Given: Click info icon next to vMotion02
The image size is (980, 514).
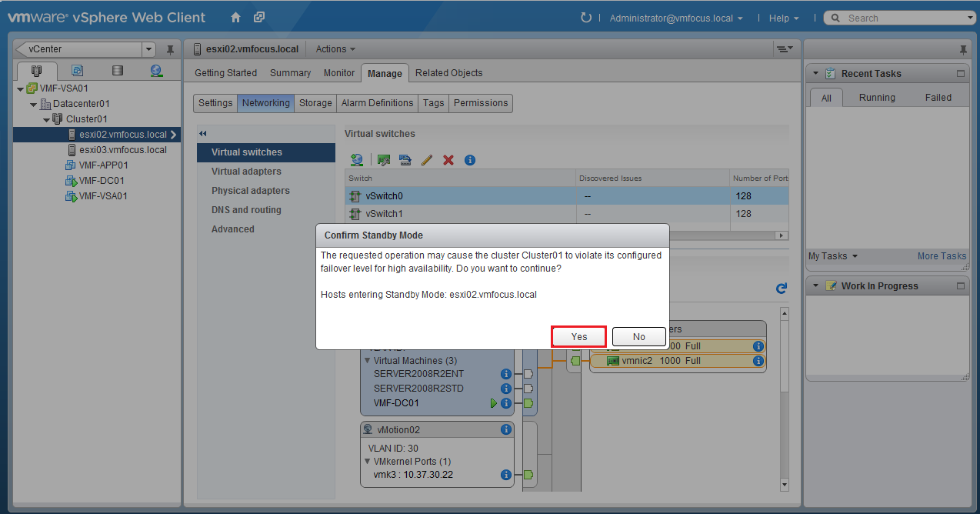Looking at the screenshot, I should coord(505,430).
